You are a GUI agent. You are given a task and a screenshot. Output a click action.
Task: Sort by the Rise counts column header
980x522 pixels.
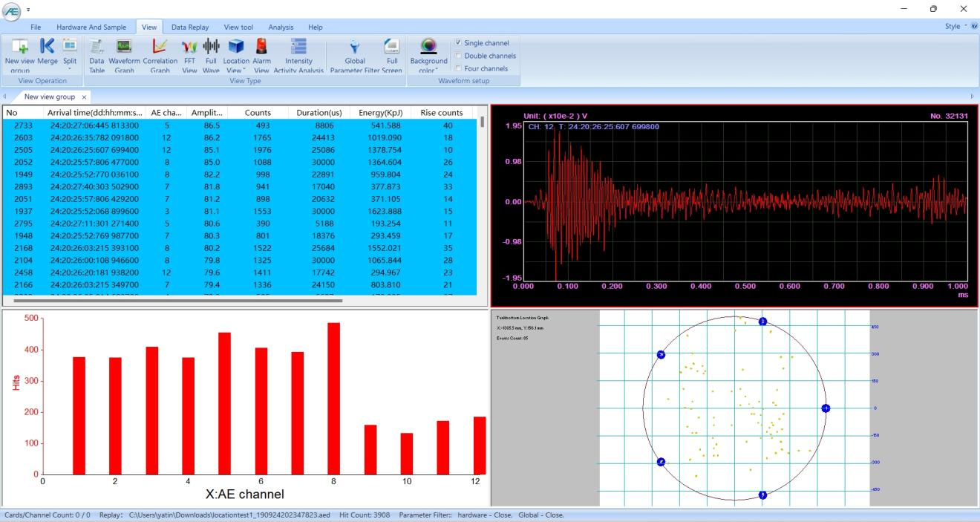tap(441, 112)
